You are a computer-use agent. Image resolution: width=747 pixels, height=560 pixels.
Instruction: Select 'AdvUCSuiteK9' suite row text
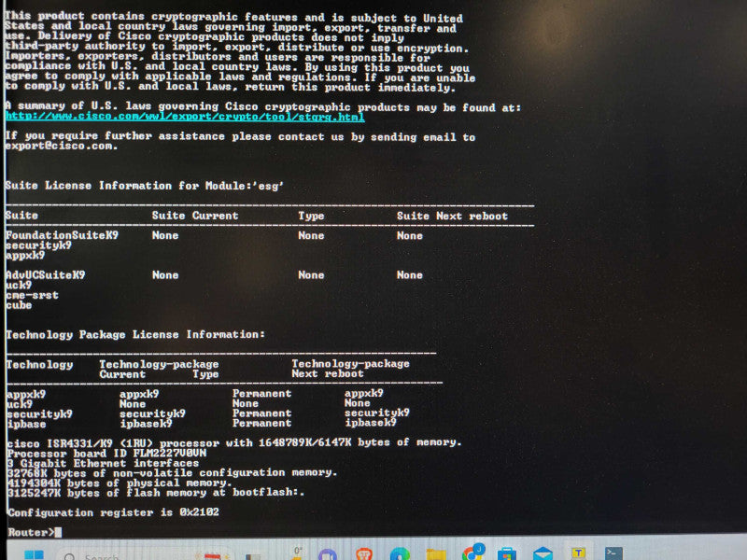pos(45,274)
